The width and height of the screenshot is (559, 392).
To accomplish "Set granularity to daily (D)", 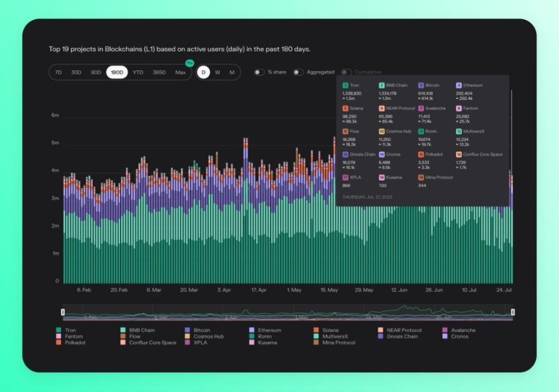I will click(204, 73).
